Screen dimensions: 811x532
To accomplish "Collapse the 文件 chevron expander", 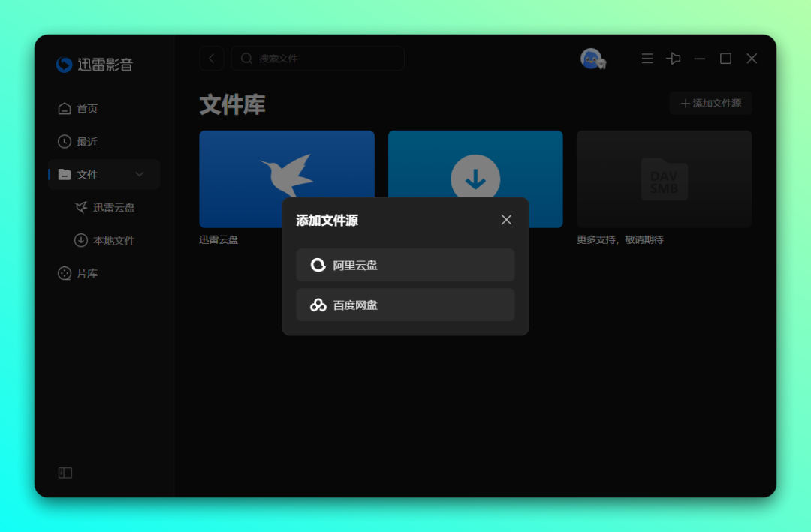I will [140, 175].
